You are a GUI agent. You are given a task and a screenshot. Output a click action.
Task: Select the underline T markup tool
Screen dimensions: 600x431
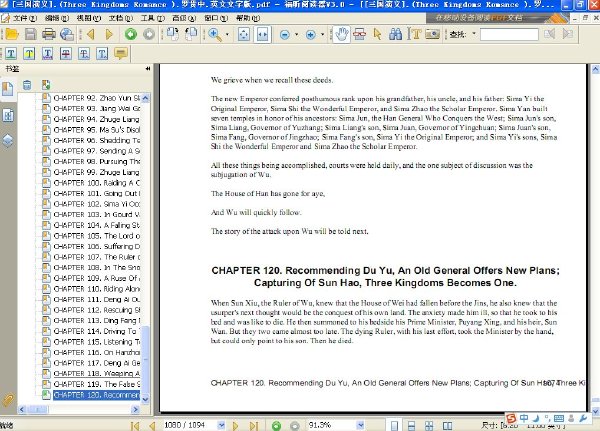(x=47, y=54)
